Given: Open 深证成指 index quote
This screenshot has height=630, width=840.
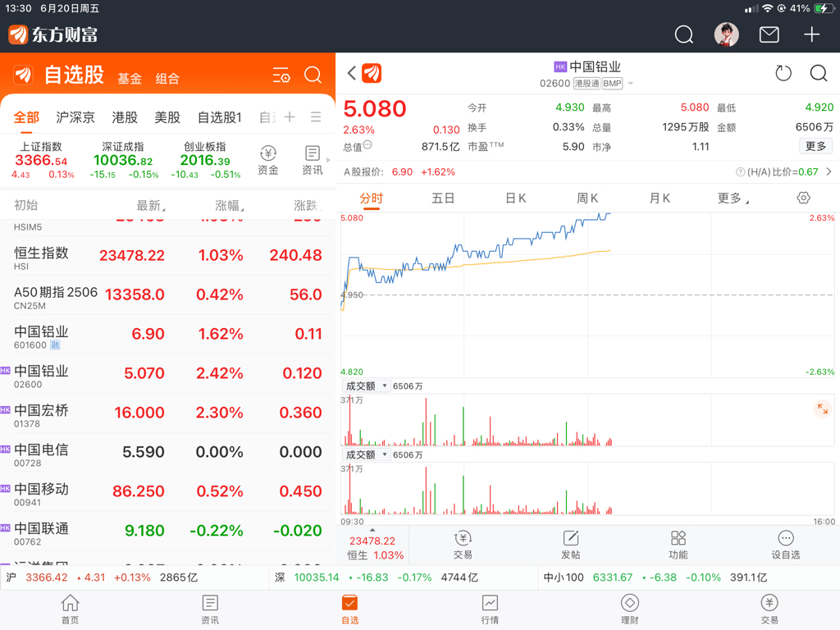Looking at the screenshot, I should pos(123,160).
